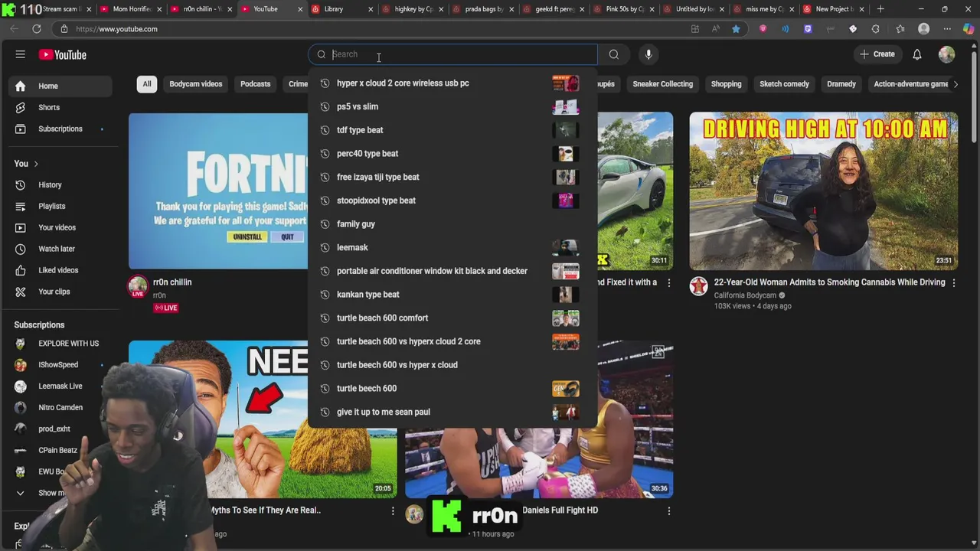Image resolution: width=980 pixels, height=551 pixels.
Task: Open rr0n chillin live stream title
Action: (x=172, y=282)
